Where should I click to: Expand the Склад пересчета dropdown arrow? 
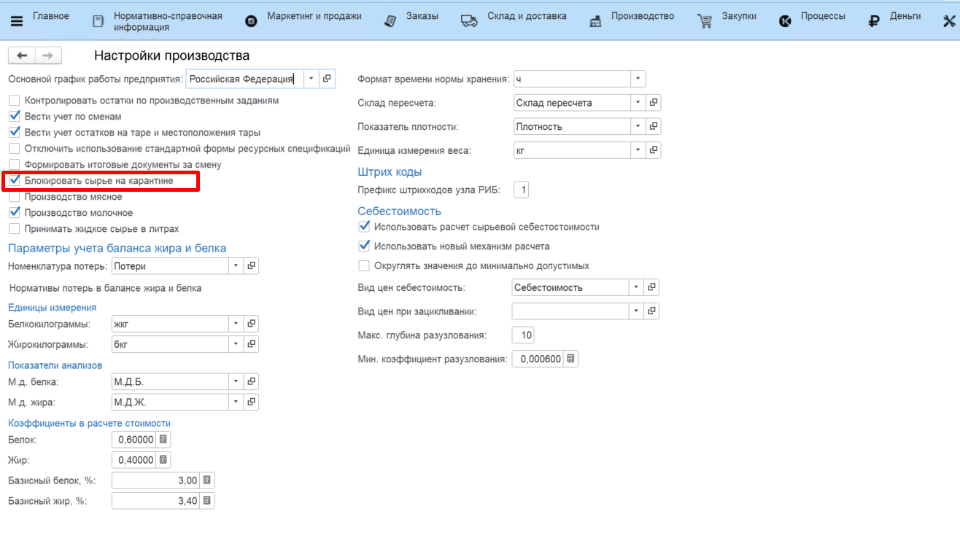click(638, 103)
